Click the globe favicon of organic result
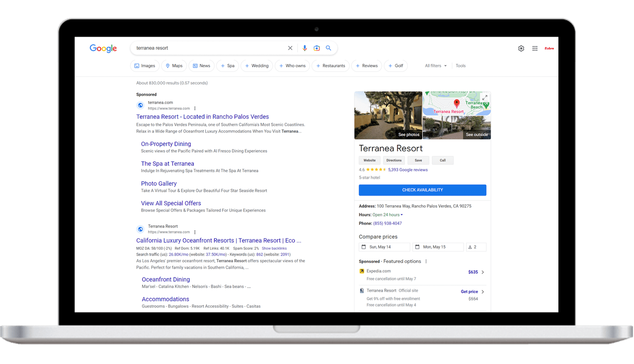The image size is (634, 364). click(x=140, y=229)
